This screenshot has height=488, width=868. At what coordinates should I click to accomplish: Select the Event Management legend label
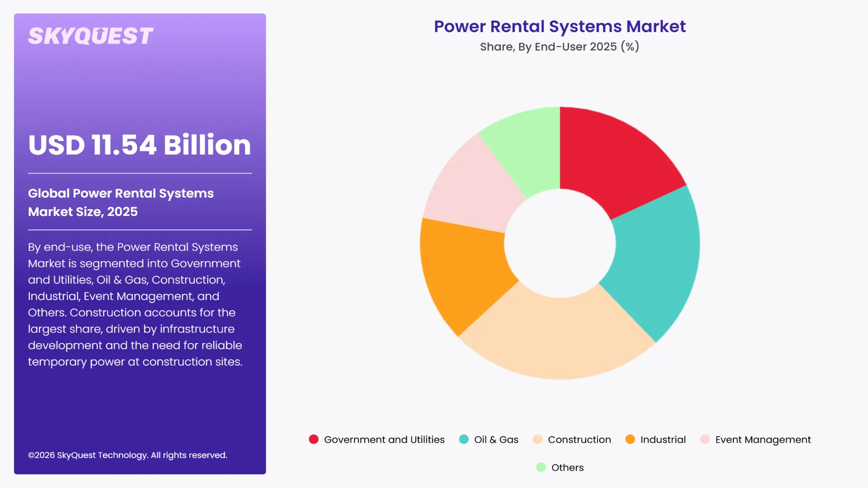coord(763,440)
